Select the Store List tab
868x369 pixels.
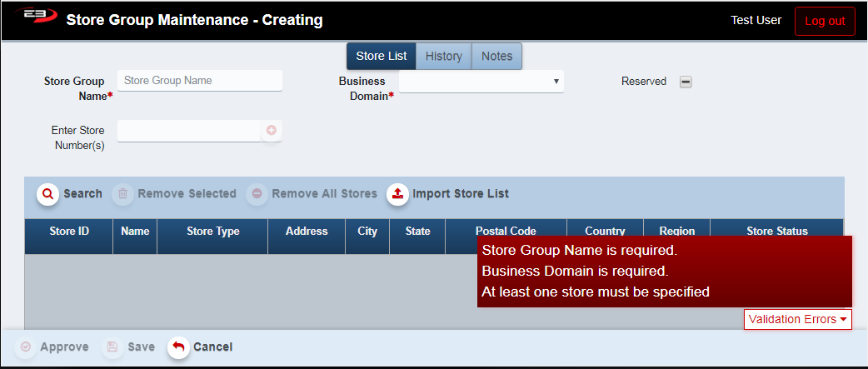382,57
